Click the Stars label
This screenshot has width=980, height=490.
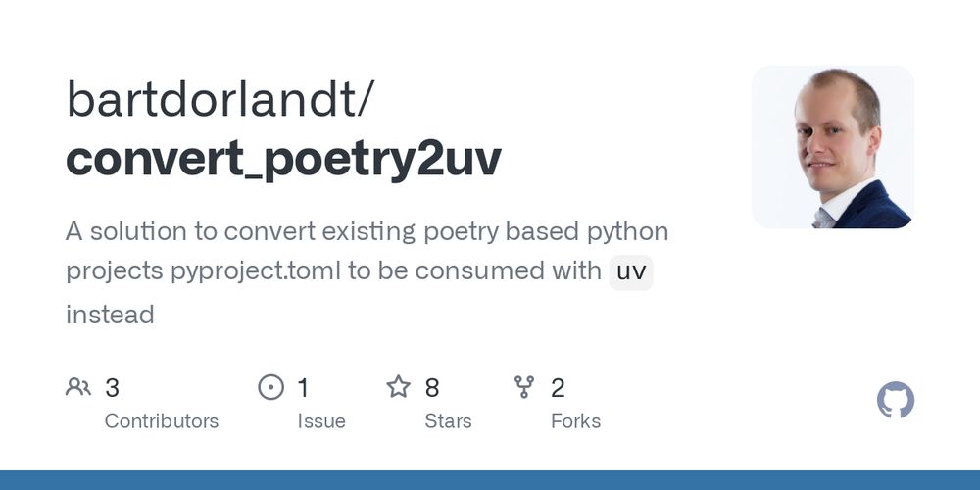pyautogui.click(x=448, y=421)
